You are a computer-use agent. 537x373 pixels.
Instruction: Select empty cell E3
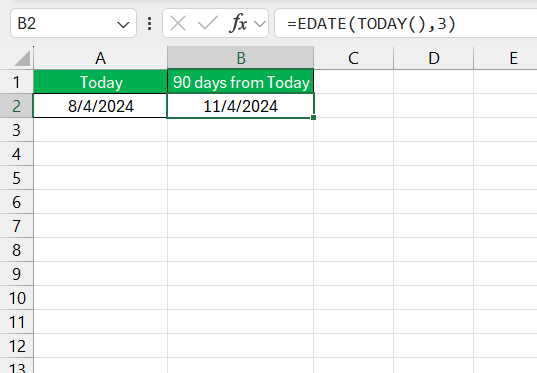click(x=505, y=130)
